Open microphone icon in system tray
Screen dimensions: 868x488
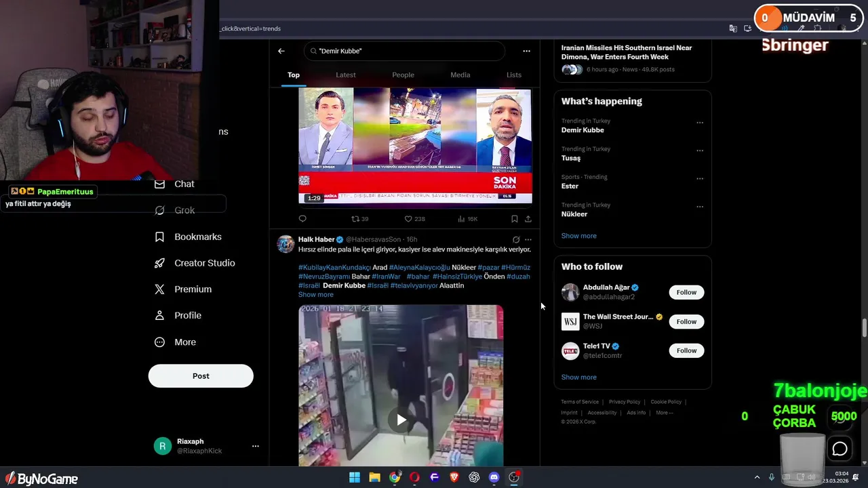point(771,477)
